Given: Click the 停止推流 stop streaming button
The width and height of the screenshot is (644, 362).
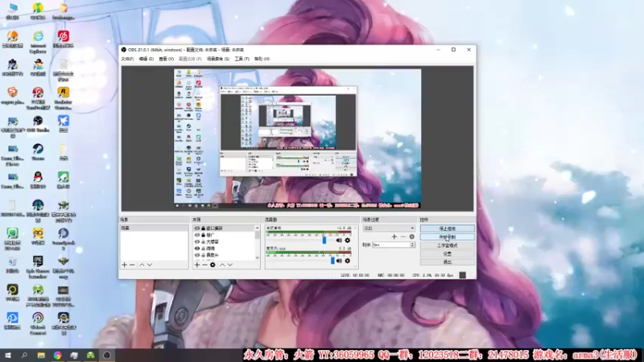Looking at the screenshot, I should (x=448, y=228).
